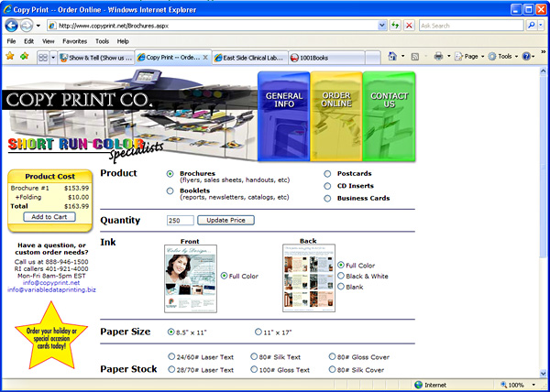Switch to East Side Clinical Lab tab
This screenshot has width=550, height=392.
249,58
